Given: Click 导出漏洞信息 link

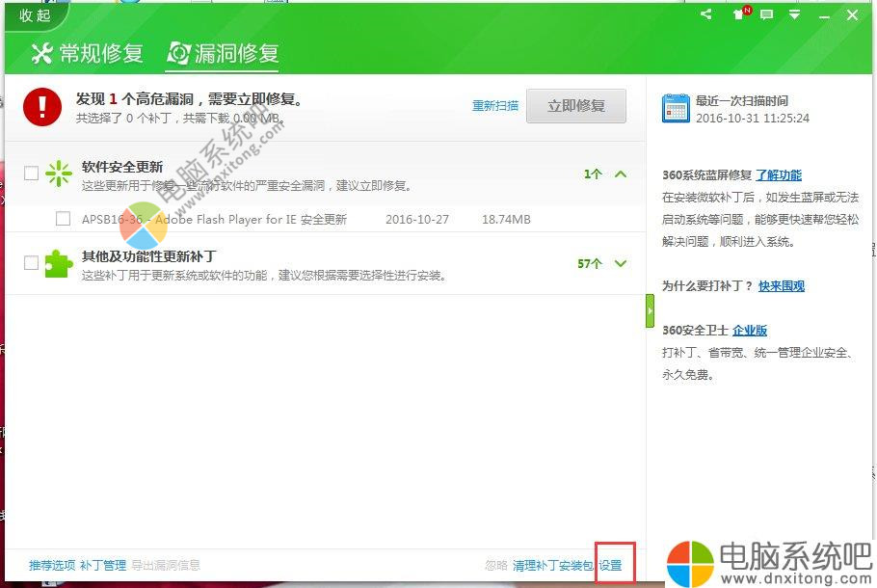Looking at the screenshot, I should pyautogui.click(x=166, y=566).
